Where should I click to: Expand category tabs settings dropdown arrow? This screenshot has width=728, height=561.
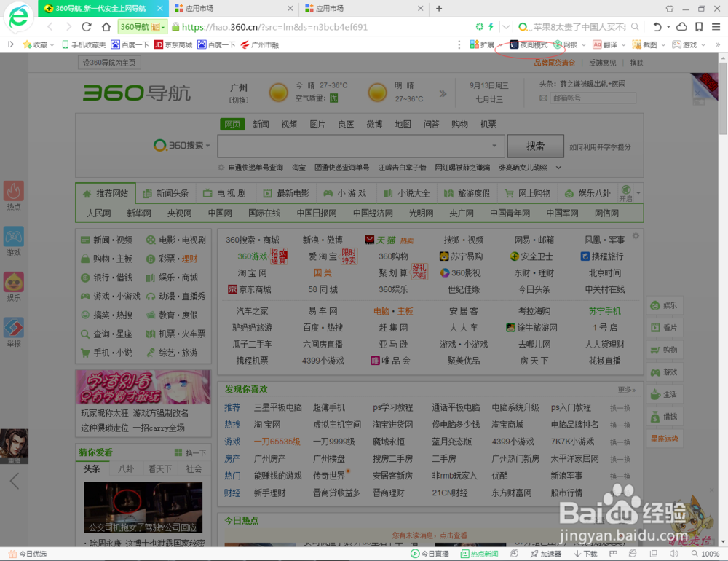(x=638, y=192)
